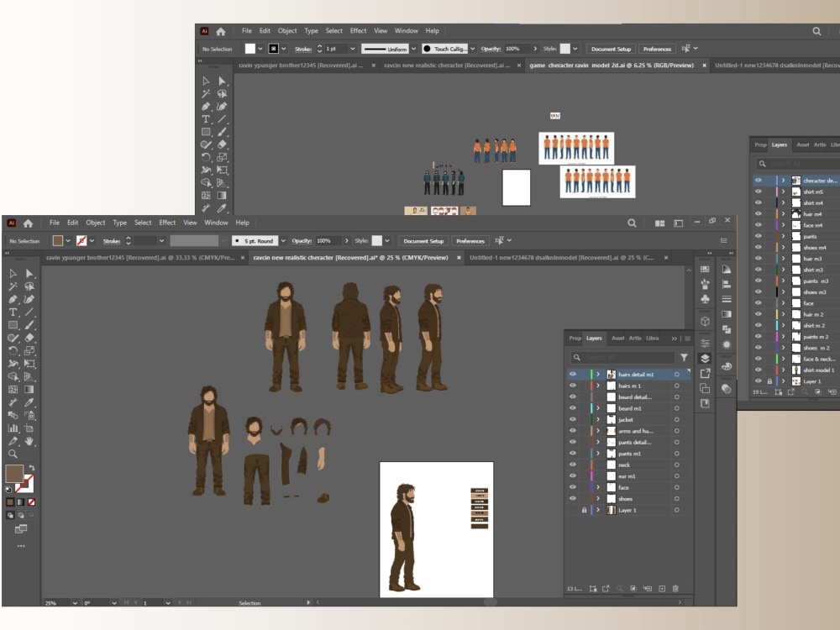
Task: Click the Delete Selection trash icon in Layers
Action: (675, 589)
